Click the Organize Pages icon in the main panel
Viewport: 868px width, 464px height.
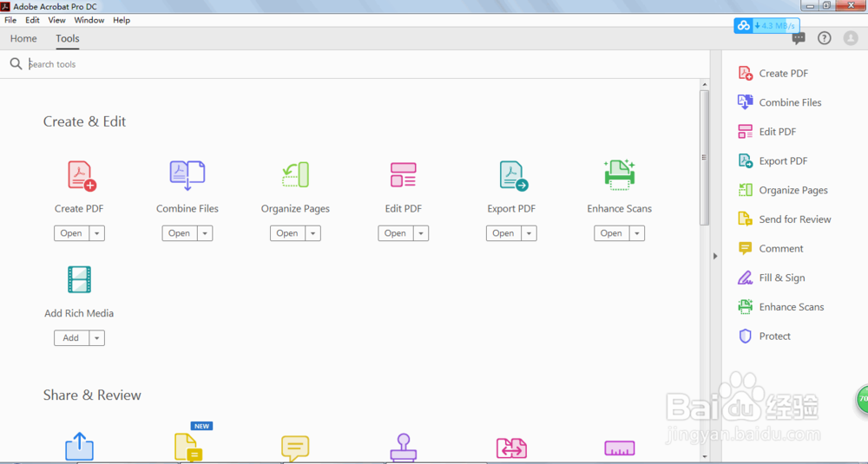(x=295, y=175)
